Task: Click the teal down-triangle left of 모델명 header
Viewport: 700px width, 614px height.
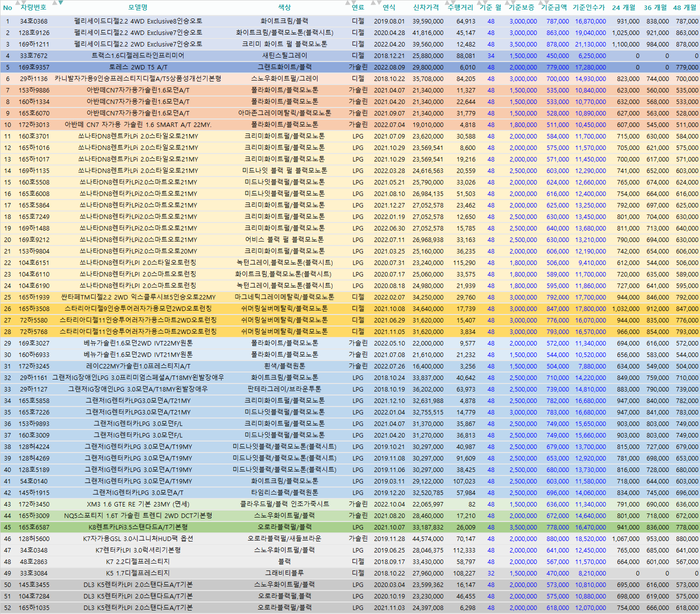Action: pos(60,2)
